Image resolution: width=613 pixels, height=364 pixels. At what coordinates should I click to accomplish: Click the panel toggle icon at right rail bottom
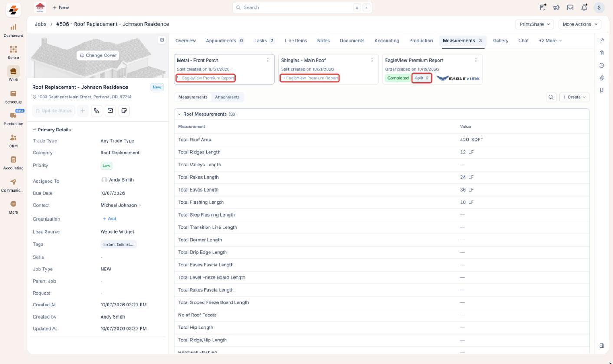(602, 345)
